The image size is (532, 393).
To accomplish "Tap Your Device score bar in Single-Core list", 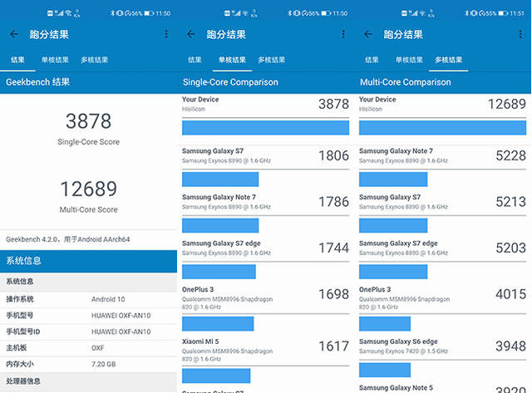I will (x=265, y=127).
